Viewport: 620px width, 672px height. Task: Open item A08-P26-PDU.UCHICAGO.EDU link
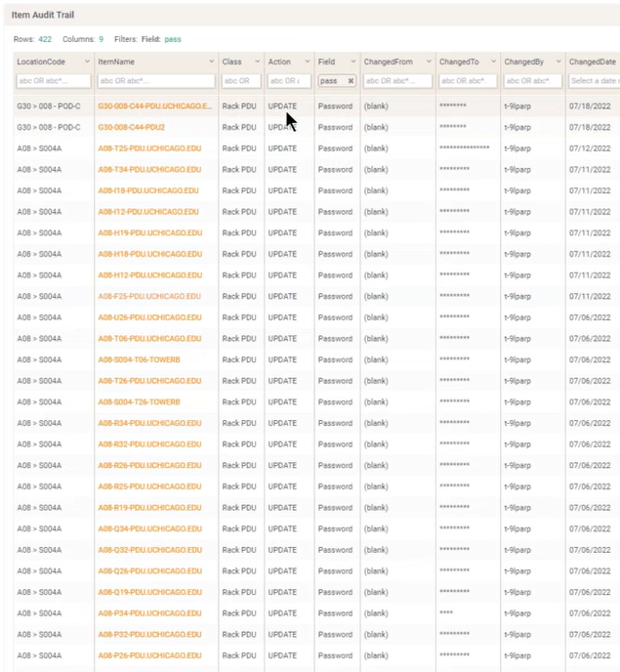click(x=149, y=655)
